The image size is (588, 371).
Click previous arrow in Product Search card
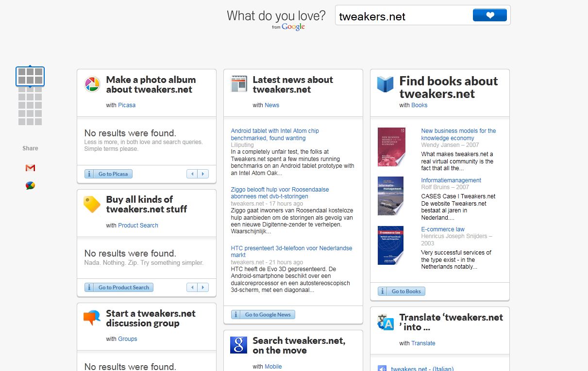click(192, 288)
